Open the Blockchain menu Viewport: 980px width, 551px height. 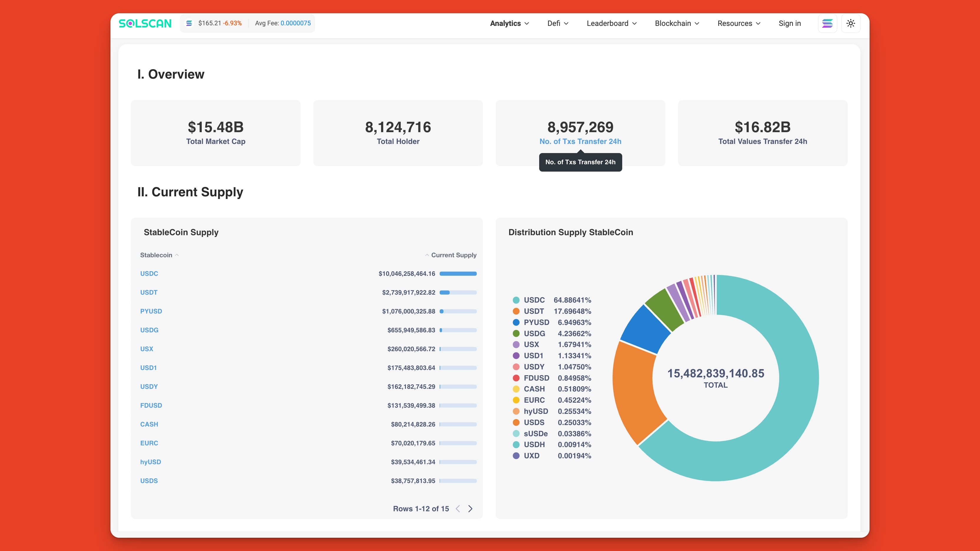tap(676, 23)
